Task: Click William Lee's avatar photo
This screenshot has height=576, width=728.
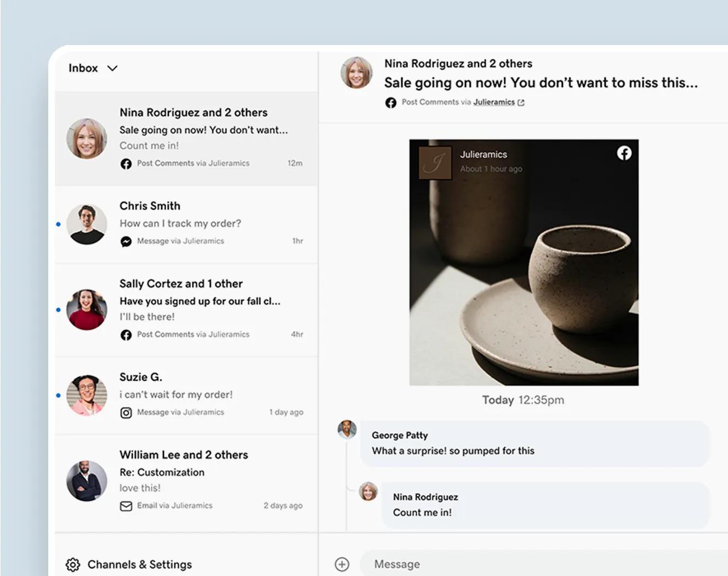Action: [87, 481]
